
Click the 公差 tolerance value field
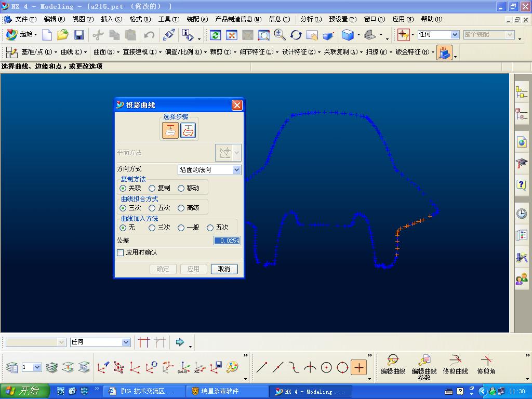227,241
